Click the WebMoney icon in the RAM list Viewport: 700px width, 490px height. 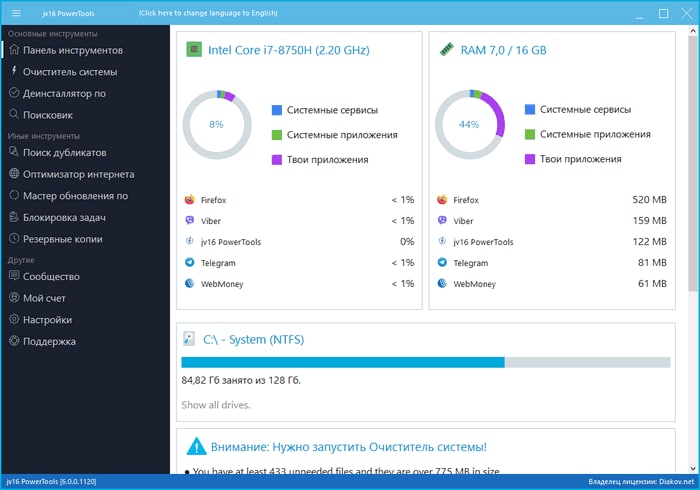point(442,283)
